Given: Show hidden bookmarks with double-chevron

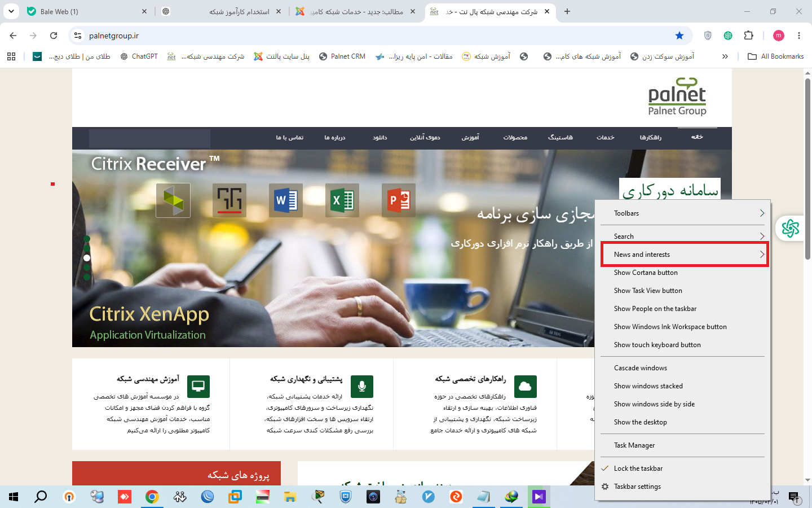Looking at the screenshot, I should [725, 56].
